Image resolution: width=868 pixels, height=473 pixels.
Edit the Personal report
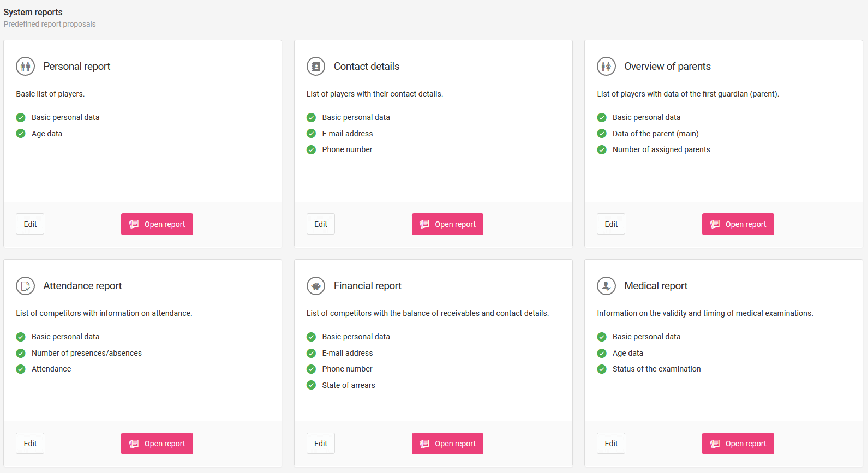[30, 224]
